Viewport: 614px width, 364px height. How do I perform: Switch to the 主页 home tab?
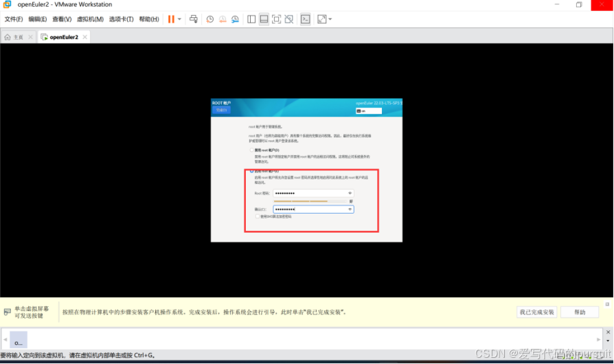[14, 37]
